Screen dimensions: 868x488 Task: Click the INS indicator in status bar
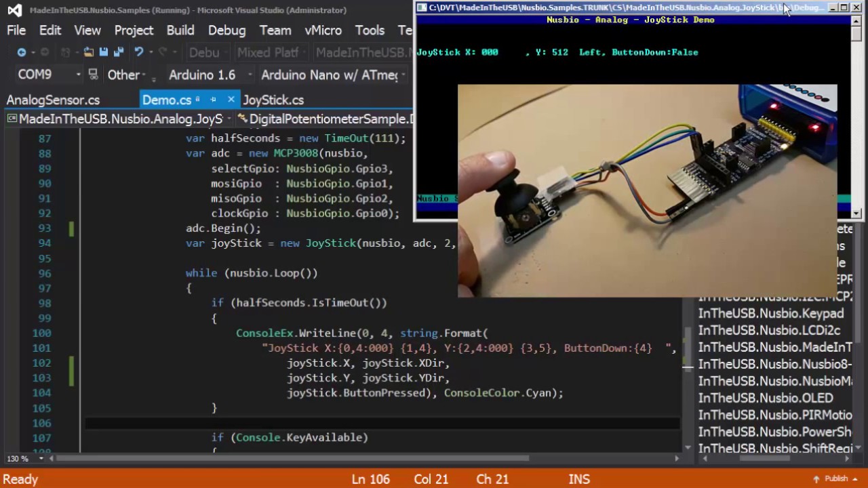coord(578,479)
